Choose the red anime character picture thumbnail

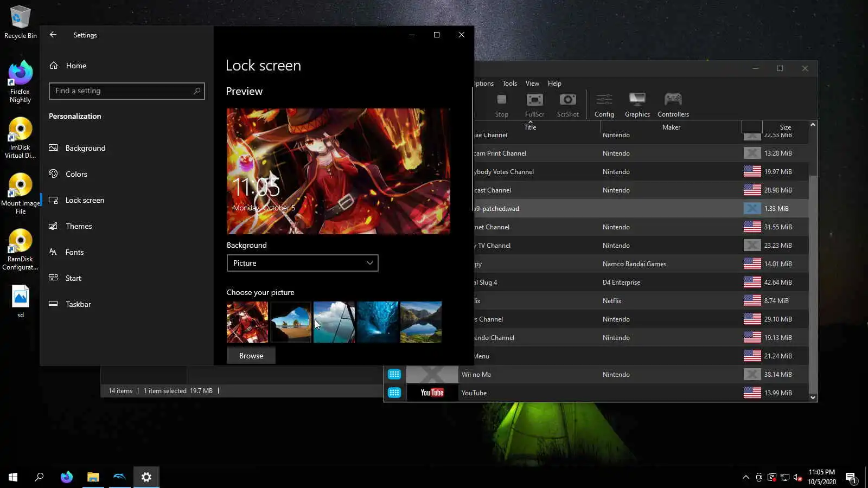coord(247,322)
